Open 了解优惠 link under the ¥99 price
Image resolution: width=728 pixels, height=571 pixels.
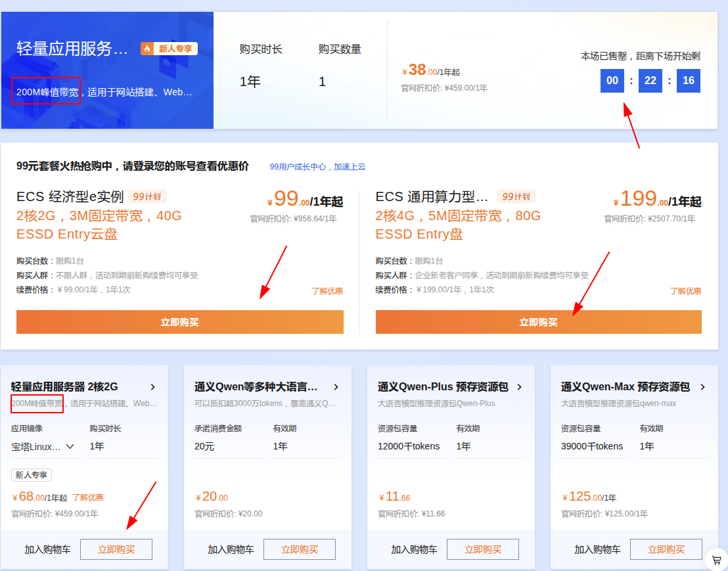(x=327, y=291)
